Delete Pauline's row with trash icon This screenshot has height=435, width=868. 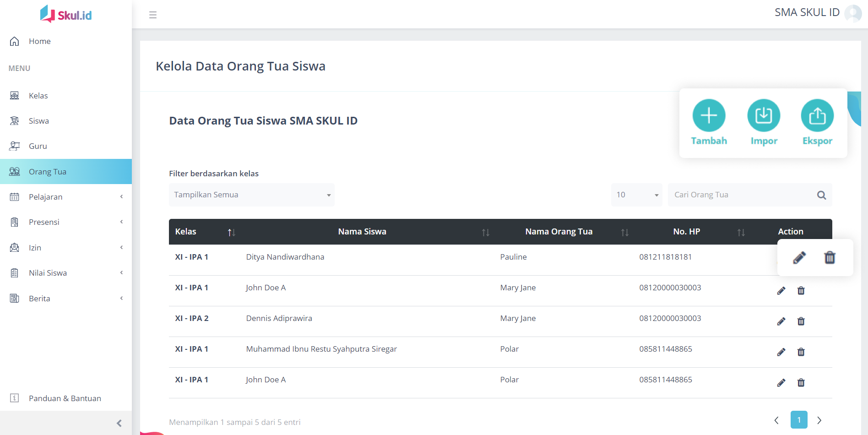pos(830,258)
